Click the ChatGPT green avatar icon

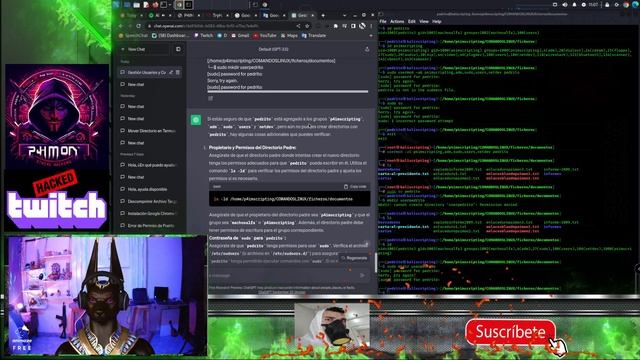coord(196,120)
